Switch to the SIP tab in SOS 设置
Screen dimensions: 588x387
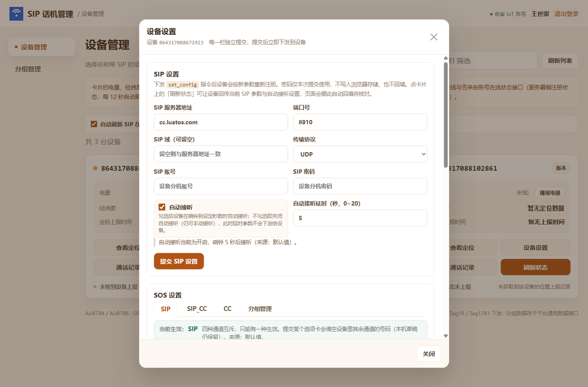click(166, 309)
